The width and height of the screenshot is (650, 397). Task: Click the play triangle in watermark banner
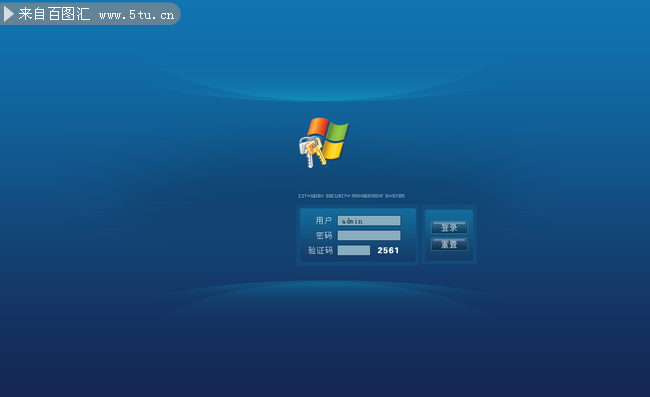pyautogui.click(x=9, y=14)
